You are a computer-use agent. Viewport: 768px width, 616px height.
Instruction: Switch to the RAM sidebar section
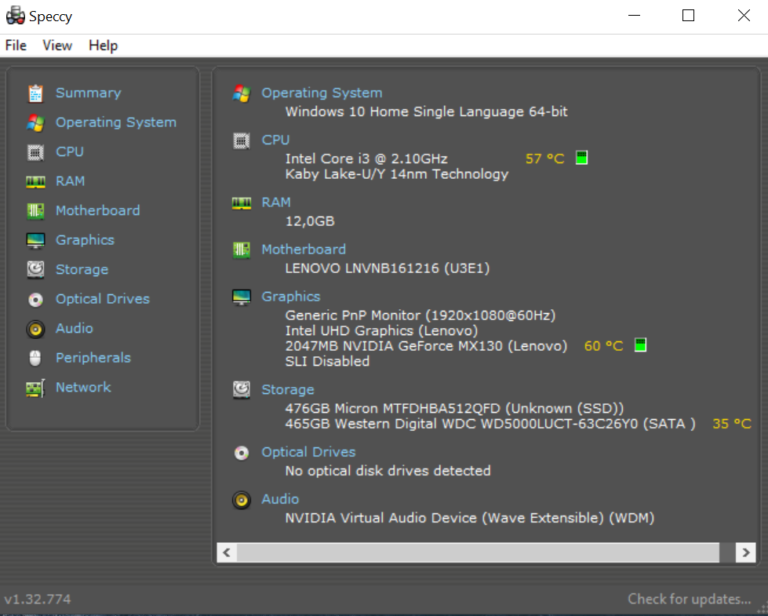pyautogui.click(x=70, y=181)
